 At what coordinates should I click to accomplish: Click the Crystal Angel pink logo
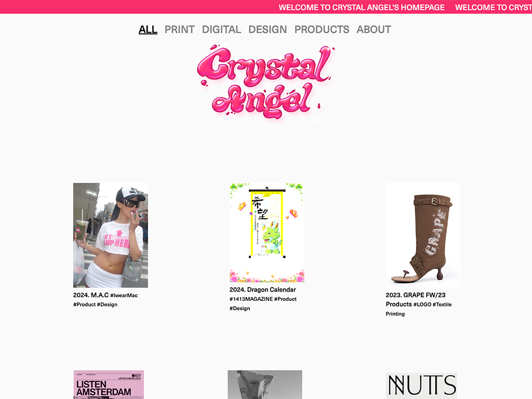265,82
